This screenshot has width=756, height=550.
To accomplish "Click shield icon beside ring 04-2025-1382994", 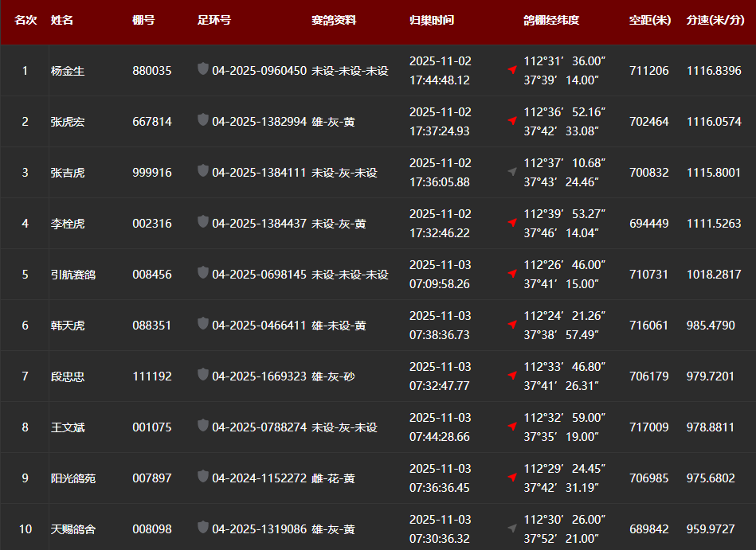I will point(203,120).
